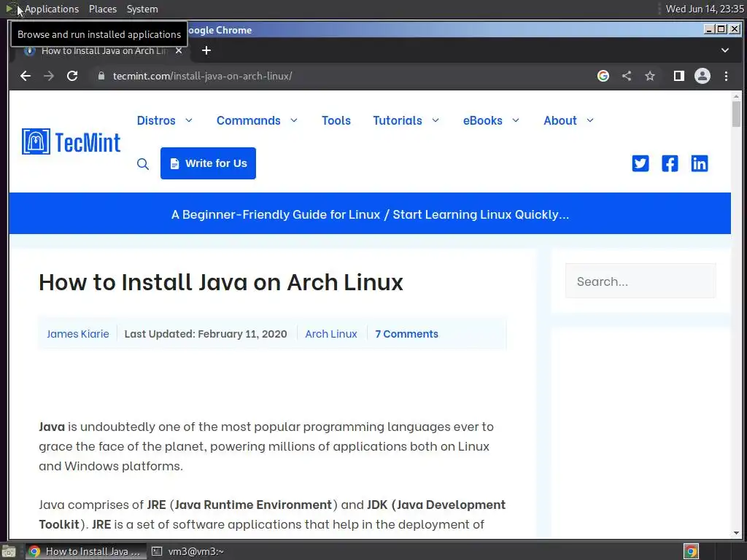Viewport: 747px width, 560px height.
Task: Open TecMint's Facebook page
Action: pyautogui.click(x=670, y=163)
